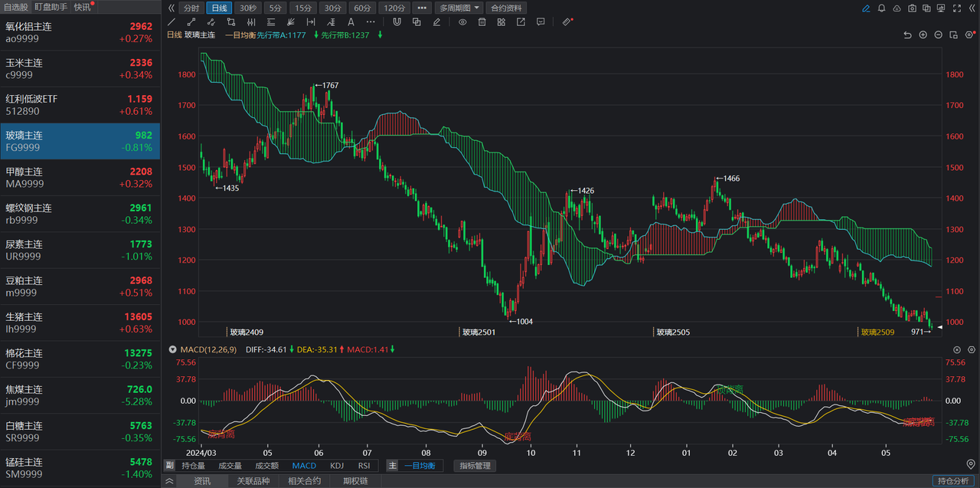Select the polyline drawing tool

[x=211, y=22]
